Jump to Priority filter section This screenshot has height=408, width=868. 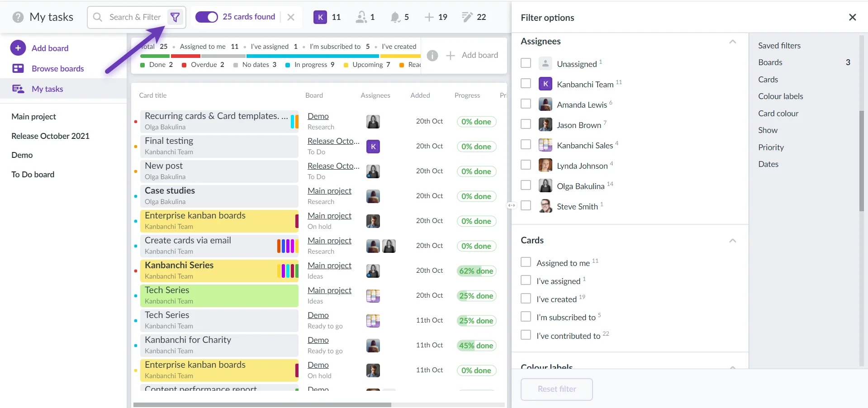pyautogui.click(x=771, y=147)
